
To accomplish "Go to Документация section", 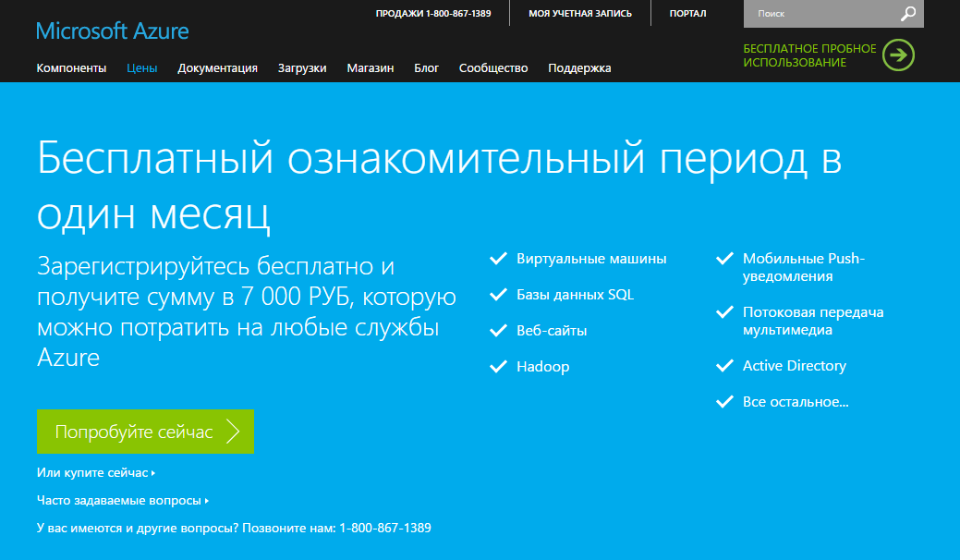I will coord(217,68).
